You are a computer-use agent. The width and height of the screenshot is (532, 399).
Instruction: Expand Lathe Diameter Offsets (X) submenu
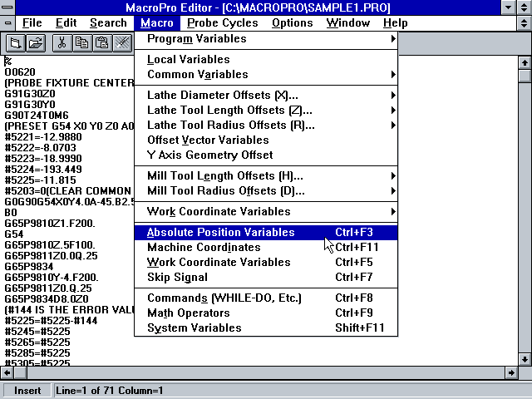click(266, 95)
